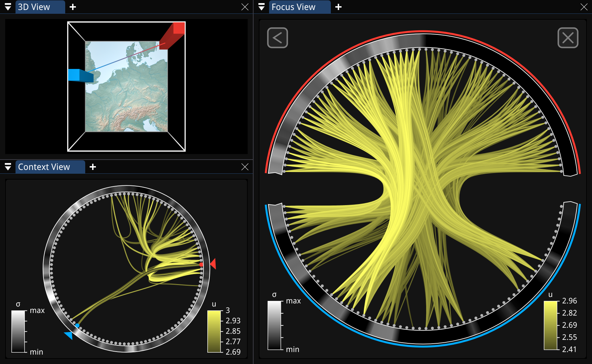Click the red triangle marker in Context View
Screen dimensions: 592x364
(x=214, y=264)
